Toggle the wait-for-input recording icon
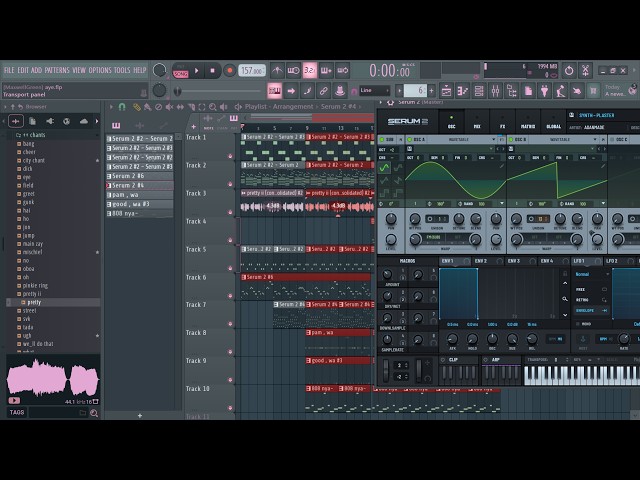The image size is (640, 480). click(x=293, y=71)
